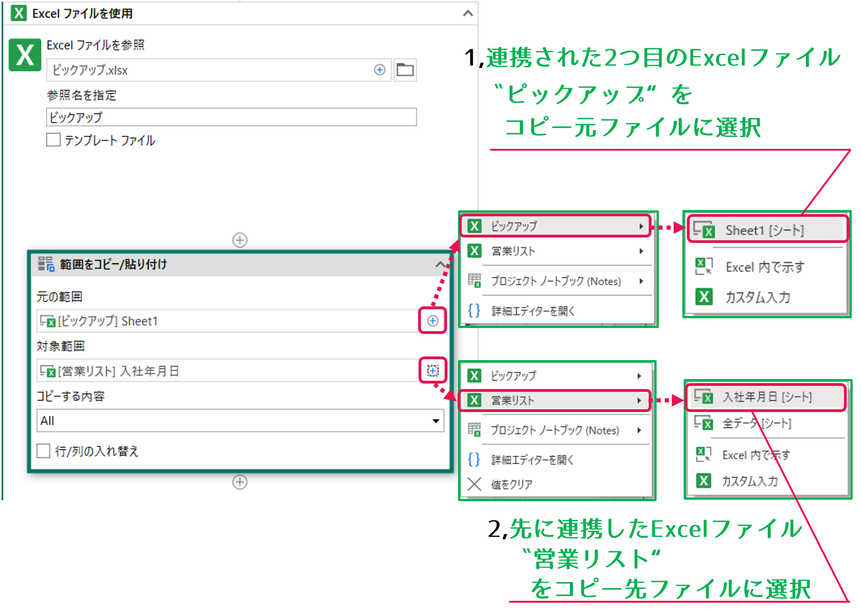Image resolution: width=861 pixels, height=616 pixels.
Task: Click the Excel icon beside lower 営業リスト entry
Action: pyautogui.click(x=474, y=400)
